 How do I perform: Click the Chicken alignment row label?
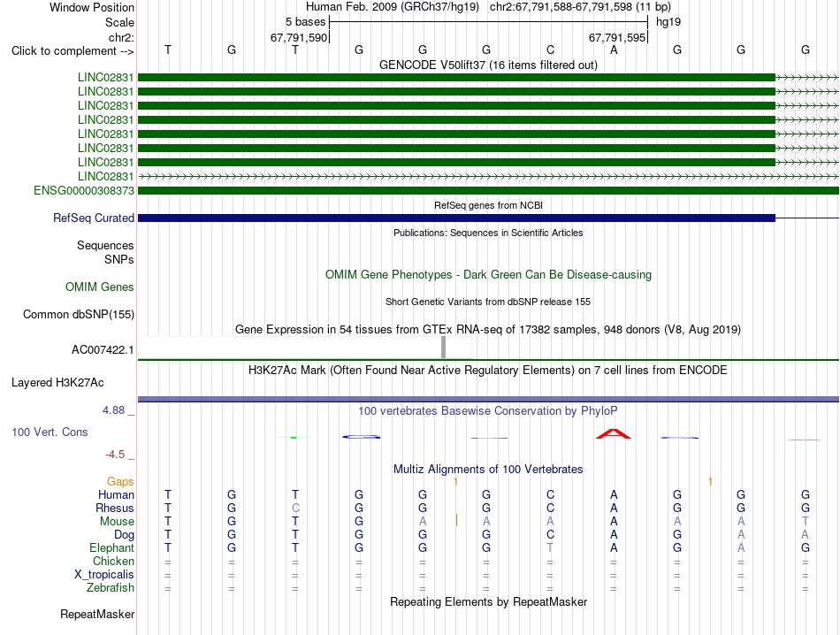(113, 561)
